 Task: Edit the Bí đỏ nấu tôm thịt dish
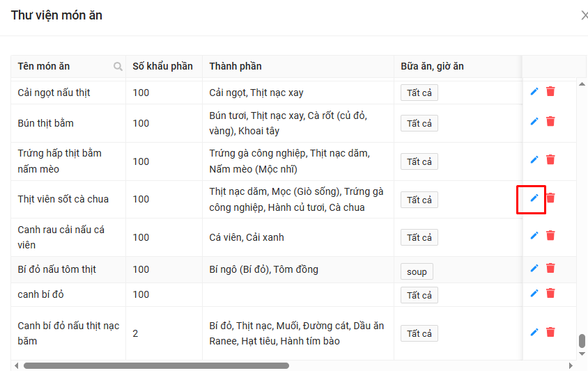click(534, 268)
